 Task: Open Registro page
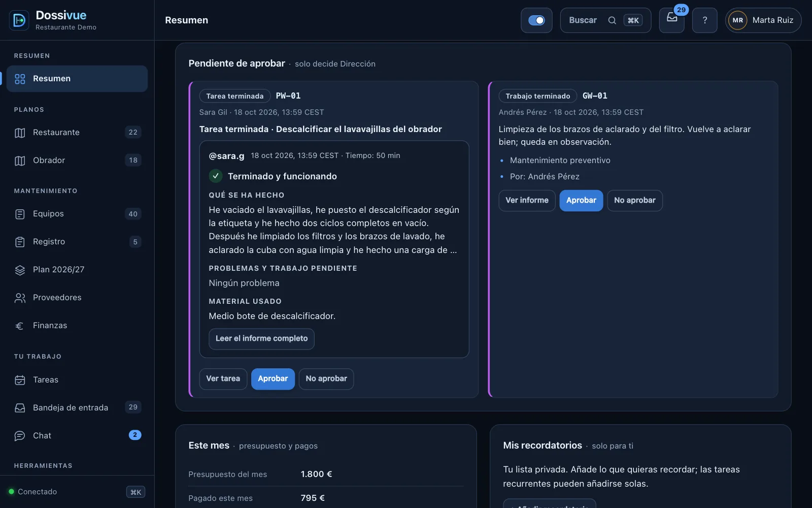77,242
